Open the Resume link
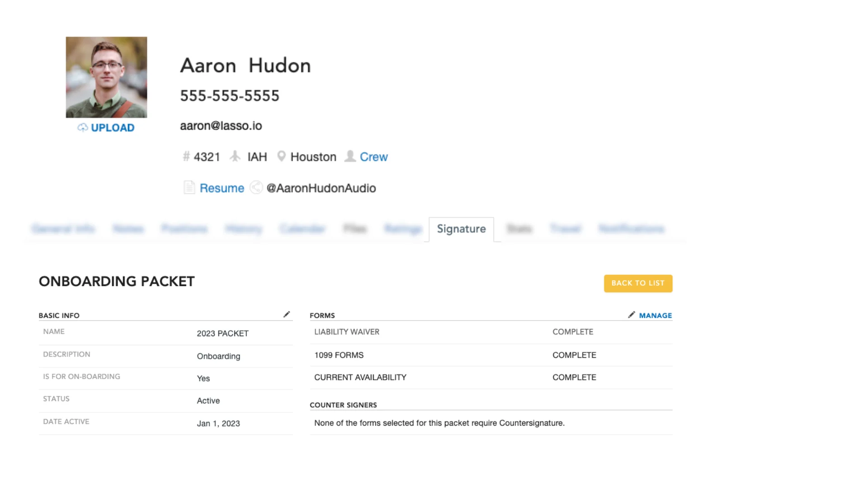The width and height of the screenshot is (868, 488). click(x=222, y=188)
